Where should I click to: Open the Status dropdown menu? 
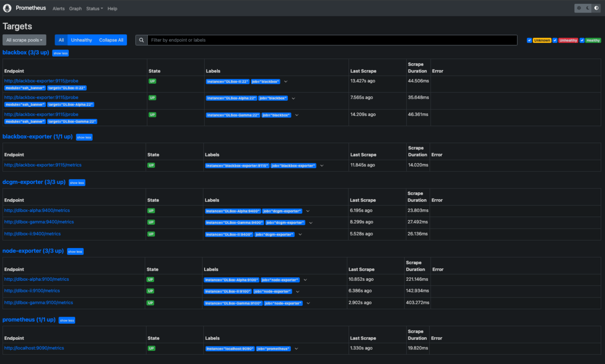[94, 9]
